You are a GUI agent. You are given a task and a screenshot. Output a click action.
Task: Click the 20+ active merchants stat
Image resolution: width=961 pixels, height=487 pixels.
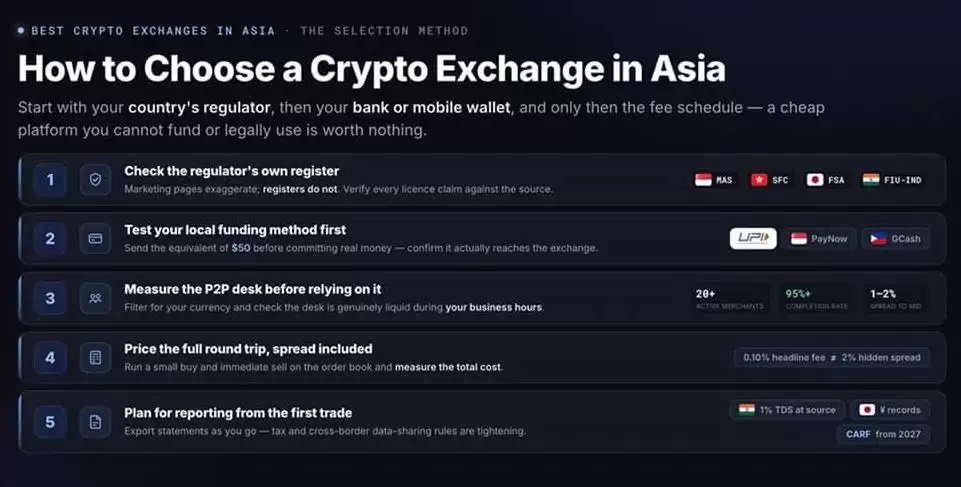point(730,299)
